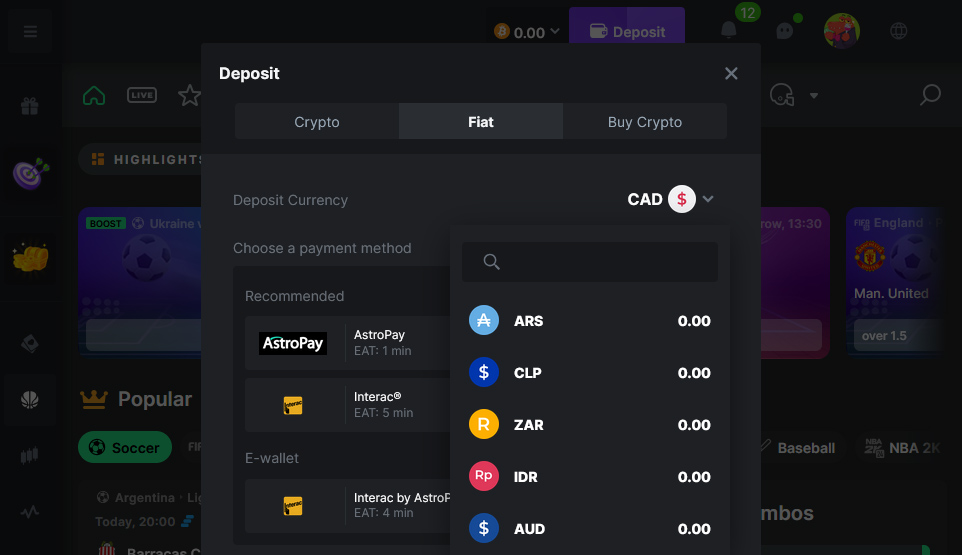Switch to the Buy Crypto tab
This screenshot has width=962, height=555.
coord(645,121)
